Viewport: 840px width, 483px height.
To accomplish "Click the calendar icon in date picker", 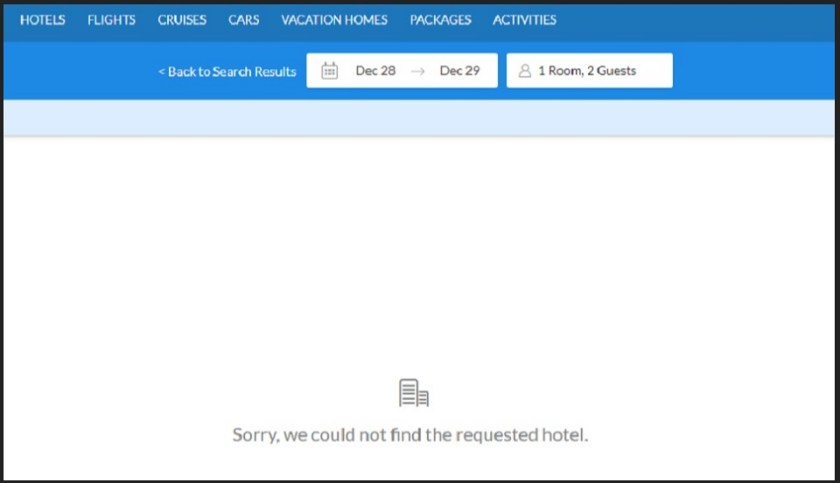I will click(x=329, y=71).
